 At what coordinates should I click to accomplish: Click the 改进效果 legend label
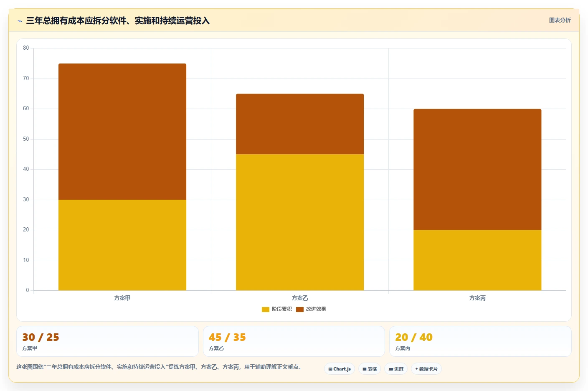[x=316, y=309]
